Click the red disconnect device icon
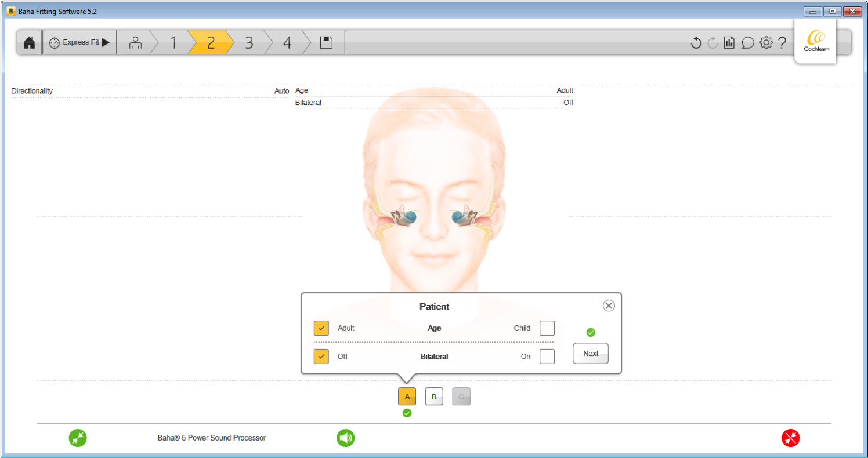Viewport: 868px width, 458px height. (x=790, y=438)
